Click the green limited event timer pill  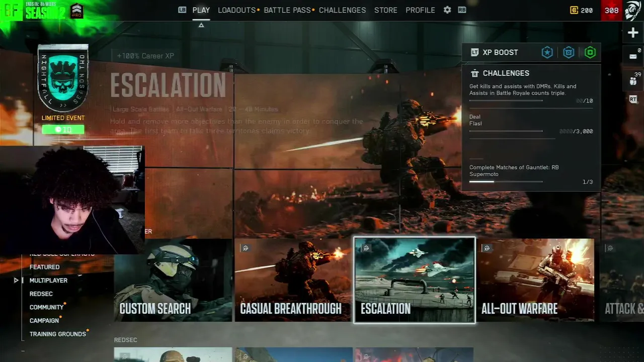point(63,130)
